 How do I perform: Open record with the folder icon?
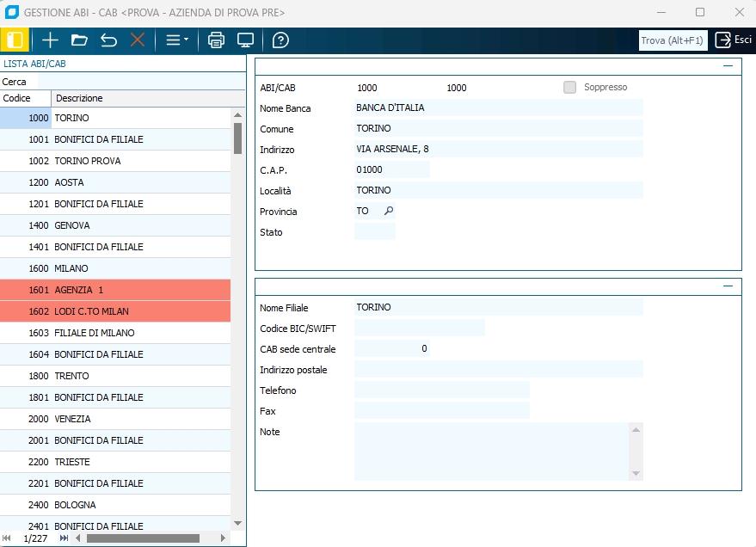pos(79,40)
